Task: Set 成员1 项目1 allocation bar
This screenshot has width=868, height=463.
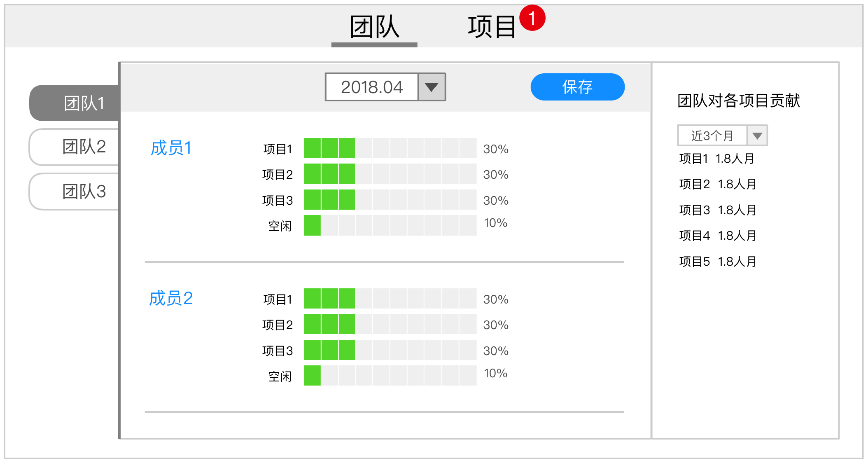Action: point(390,148)
